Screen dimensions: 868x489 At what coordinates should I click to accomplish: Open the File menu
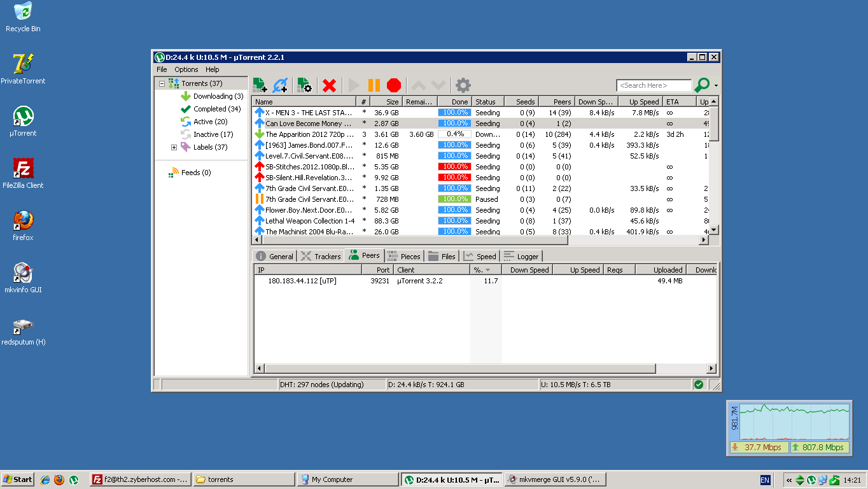point(162,69)
